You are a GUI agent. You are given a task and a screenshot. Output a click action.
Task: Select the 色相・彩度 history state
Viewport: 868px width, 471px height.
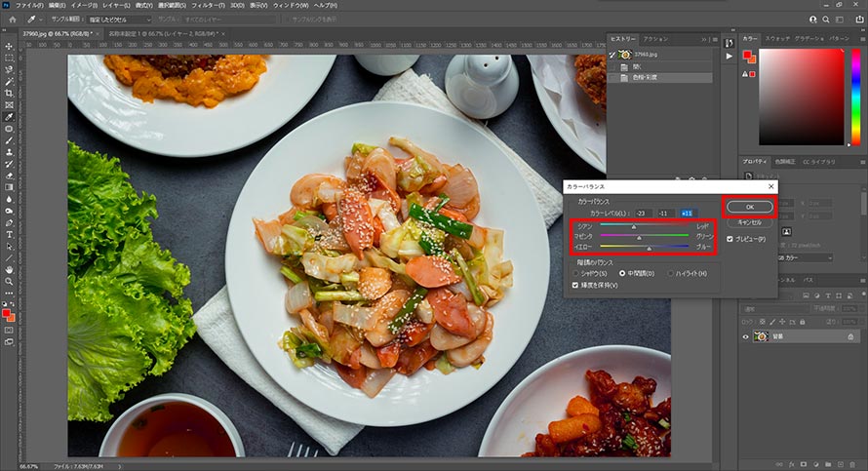coord(661,77)
